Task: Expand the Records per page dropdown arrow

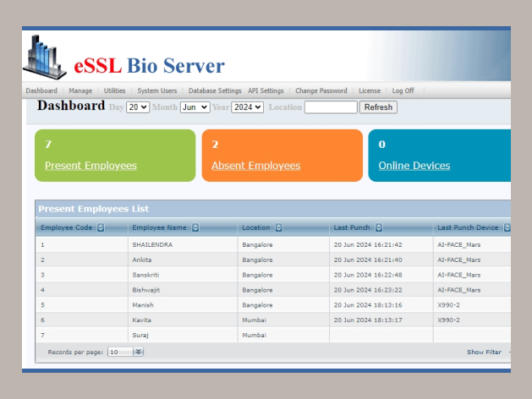Action: point(139,352)
